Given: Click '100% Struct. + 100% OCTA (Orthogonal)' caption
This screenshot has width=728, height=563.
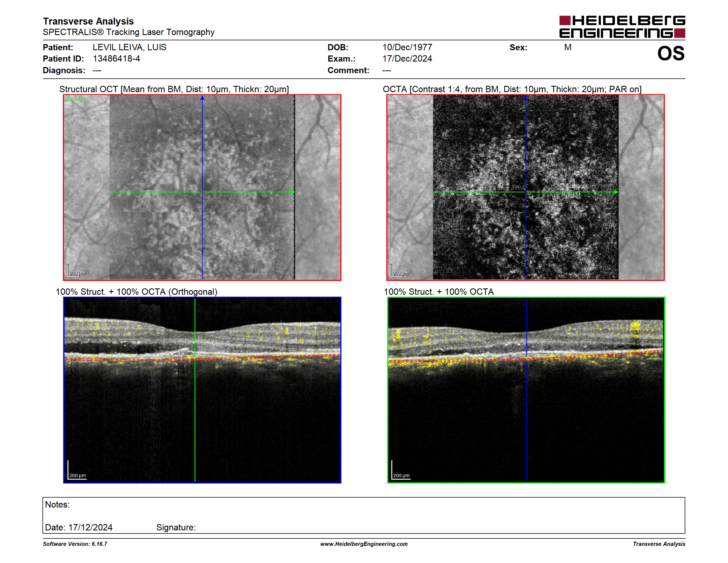Looking at the screenshot, I should [x=136, y=292].
